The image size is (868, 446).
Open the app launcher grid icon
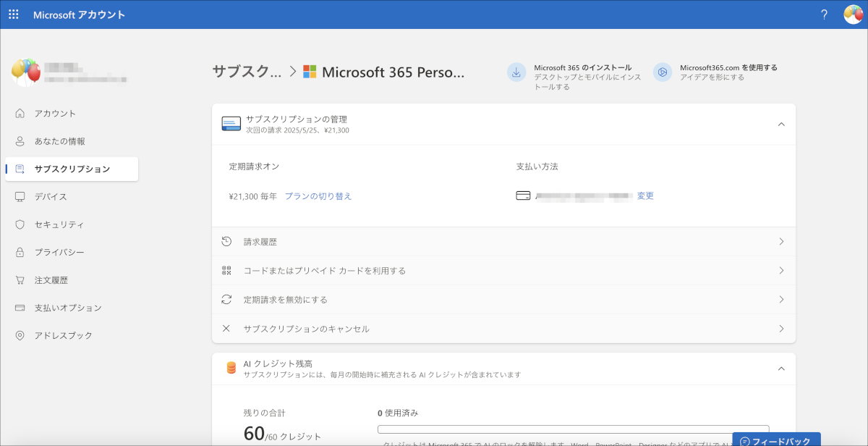pyautogui.click(x=13, y=14)
